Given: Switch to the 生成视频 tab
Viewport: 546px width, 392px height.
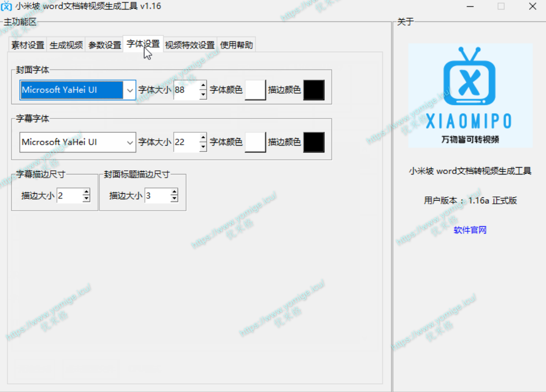Looking at the screenshot, I should [66, 45].
